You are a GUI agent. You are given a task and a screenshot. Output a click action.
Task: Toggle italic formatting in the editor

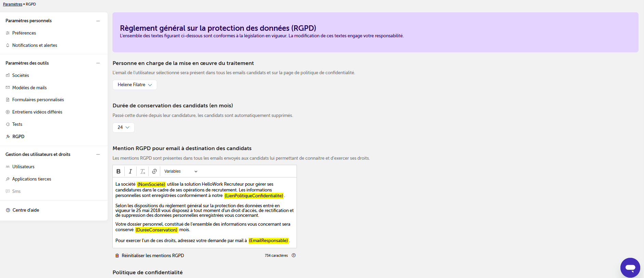coord(130,171)
